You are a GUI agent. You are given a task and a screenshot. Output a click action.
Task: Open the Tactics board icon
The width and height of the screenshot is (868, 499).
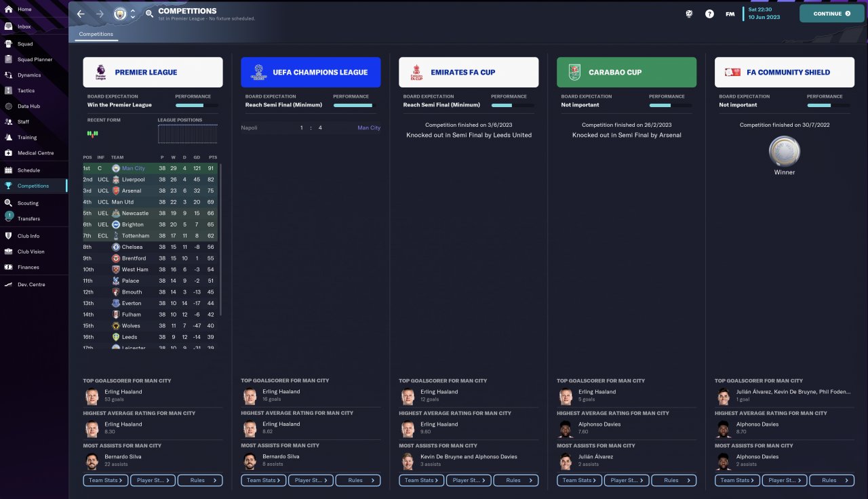pos(9,91)
